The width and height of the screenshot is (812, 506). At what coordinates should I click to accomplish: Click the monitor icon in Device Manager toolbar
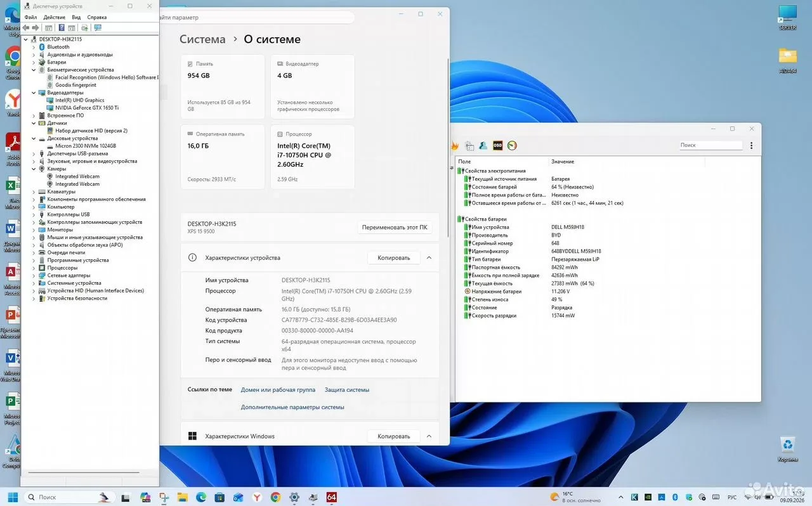[x=98, y=28]
